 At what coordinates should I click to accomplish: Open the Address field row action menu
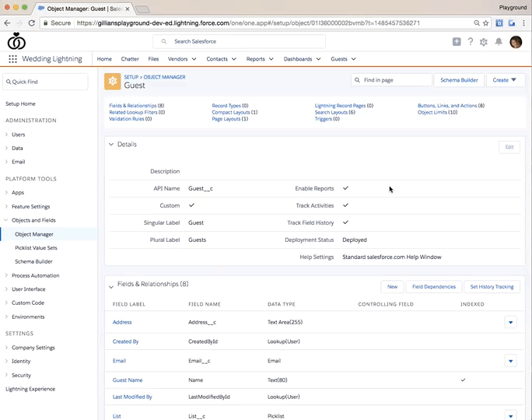click(x=511, y=322)
